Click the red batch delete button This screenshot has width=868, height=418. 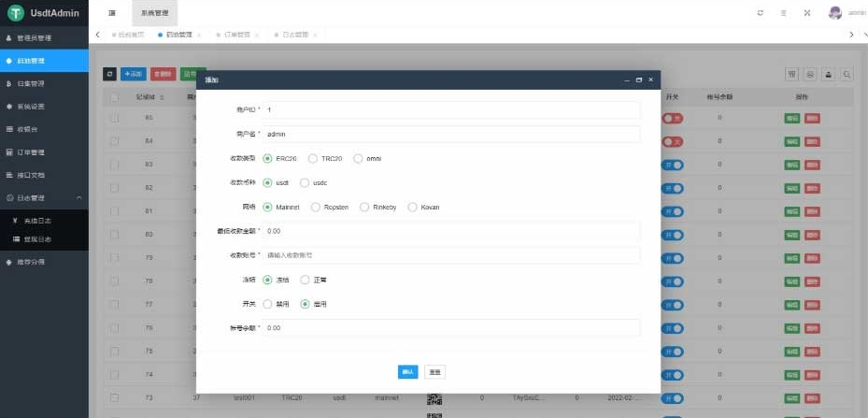tap(163, 74)
